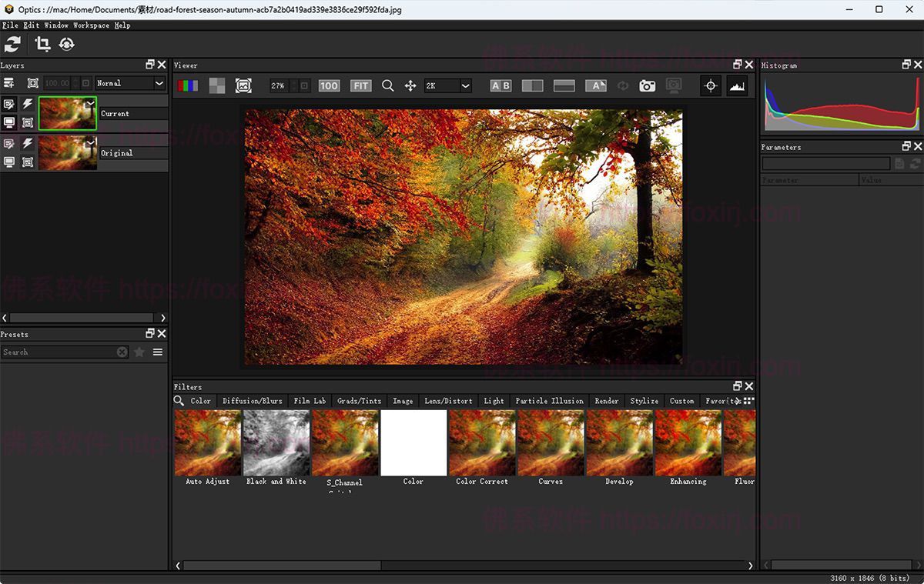Screen dimensions: 924x584
Task: Clear the Presets search field with the X
Action: click(x=122, y=352)
